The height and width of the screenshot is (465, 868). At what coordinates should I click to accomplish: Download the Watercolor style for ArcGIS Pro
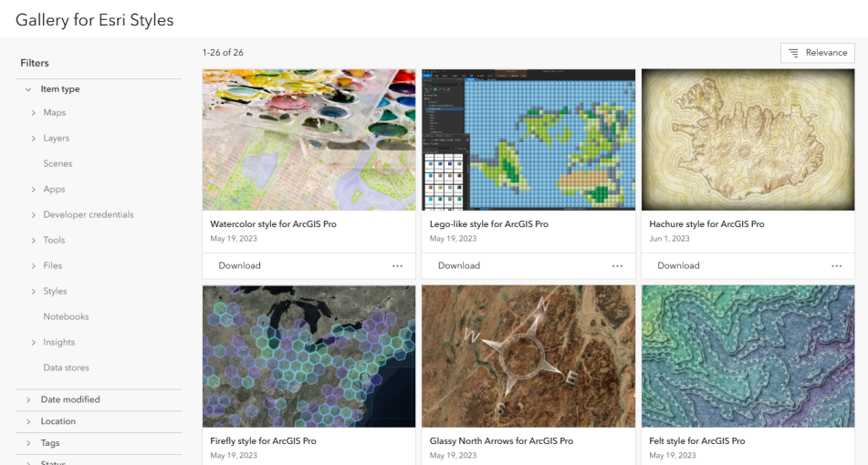[239, 266]
